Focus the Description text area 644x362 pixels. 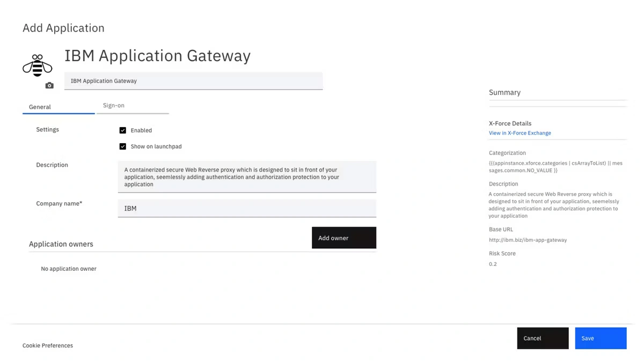[x=247, y=177]
